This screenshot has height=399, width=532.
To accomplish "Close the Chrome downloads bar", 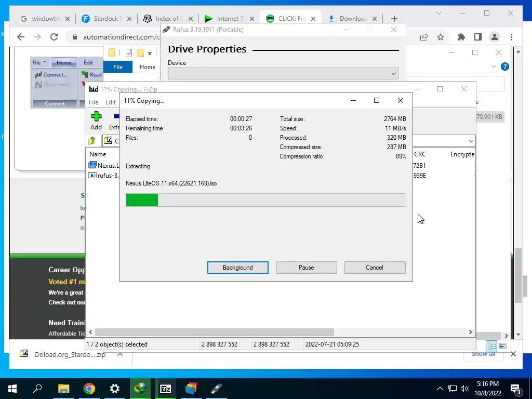I will 513,354.
